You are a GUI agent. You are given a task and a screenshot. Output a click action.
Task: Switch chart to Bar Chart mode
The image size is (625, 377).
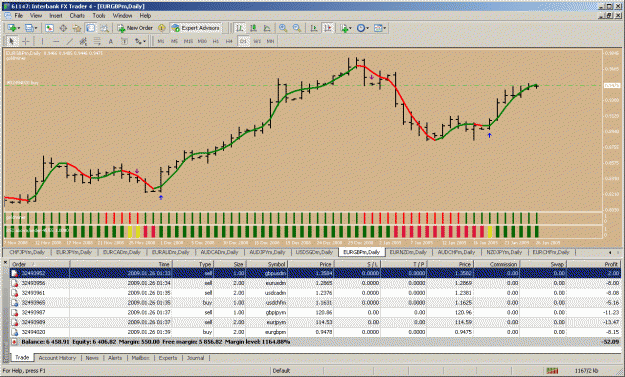pyautogui.click(x=240, y=28)
